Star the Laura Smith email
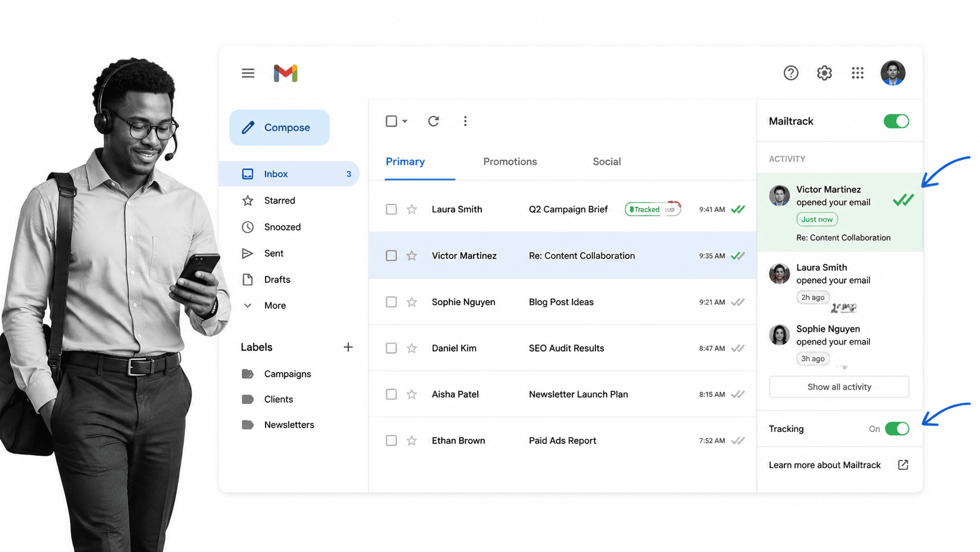This screenshot has width=980, height=552. tap(412, 209)
